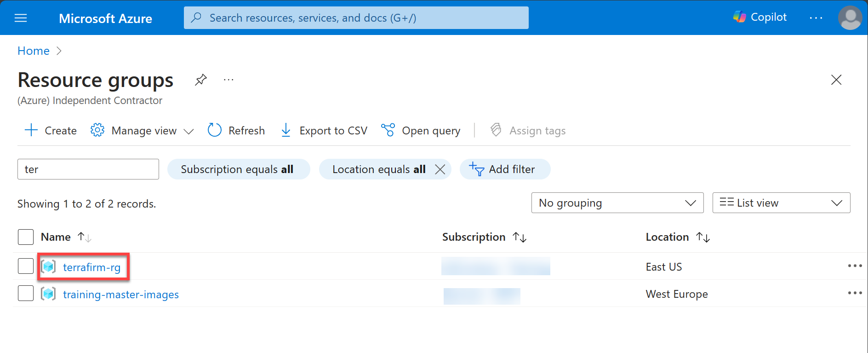This screenshot has width=868, height=353.
Task: Pin the Resource groups page
Action: coord(200,80)
